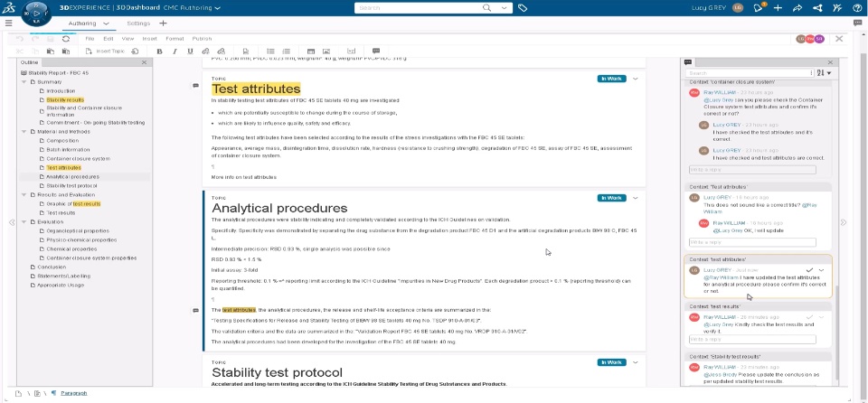The width and height of the screenshot is (868, 403).
Task: Open the Format menu
Action: 175,39
